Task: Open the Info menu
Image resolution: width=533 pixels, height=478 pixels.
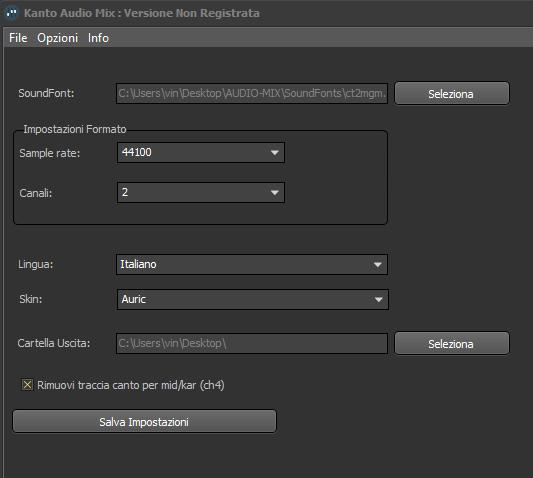Action: 98,38
